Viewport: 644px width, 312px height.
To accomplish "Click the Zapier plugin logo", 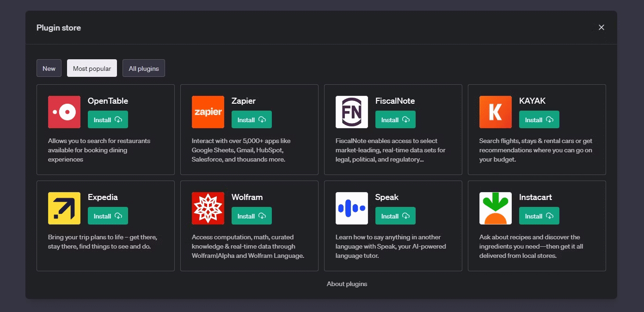I will pos(208,112).
